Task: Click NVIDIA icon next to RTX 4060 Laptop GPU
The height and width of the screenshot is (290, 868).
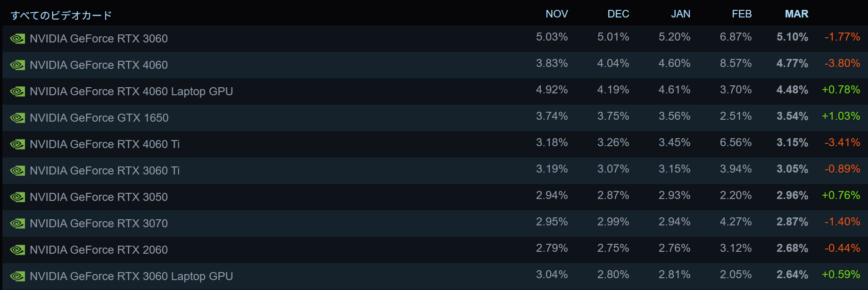Action: click(17, 91)
